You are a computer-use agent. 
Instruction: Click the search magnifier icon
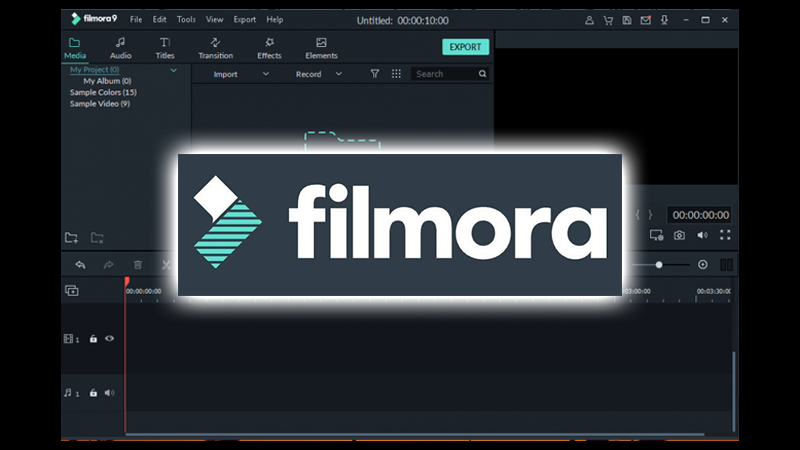tap(482, 74)
